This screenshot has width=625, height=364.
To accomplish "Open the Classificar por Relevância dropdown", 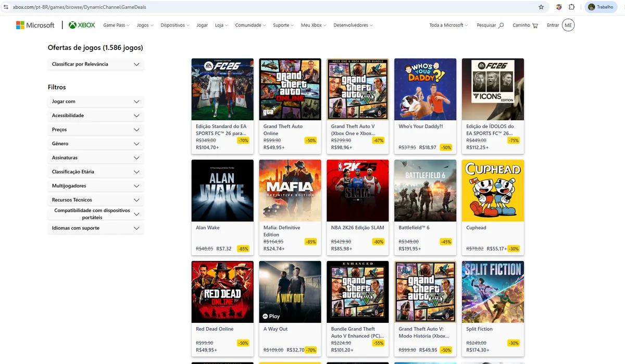I will click(96, 64).
